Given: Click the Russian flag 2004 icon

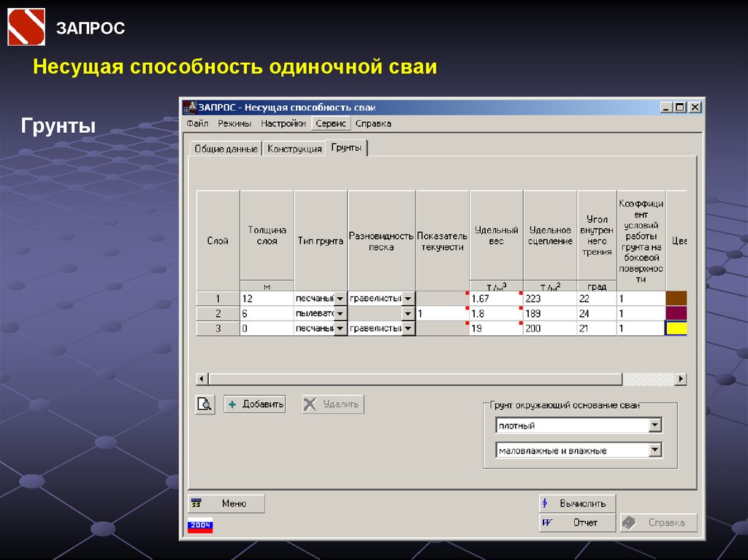Looking at the screenshot, I should (x=200, y=525).
